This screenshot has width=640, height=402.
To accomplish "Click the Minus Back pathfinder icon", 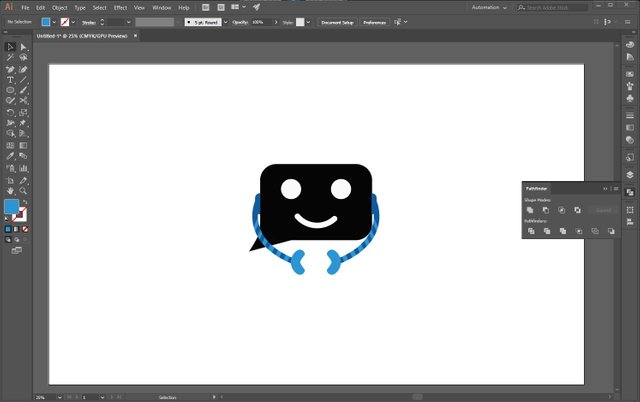I will pos(611,231).
